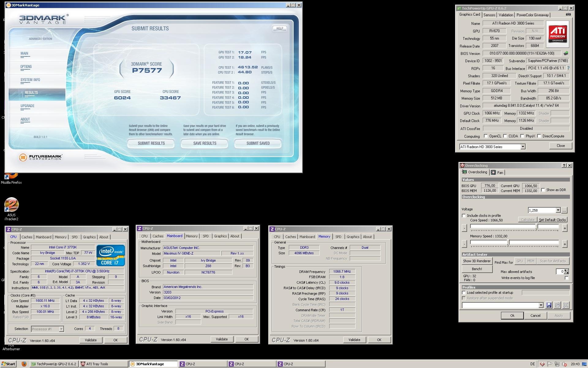Save overclocking profile with floppy disk icon
588x368 pixels.
[549, 305]
